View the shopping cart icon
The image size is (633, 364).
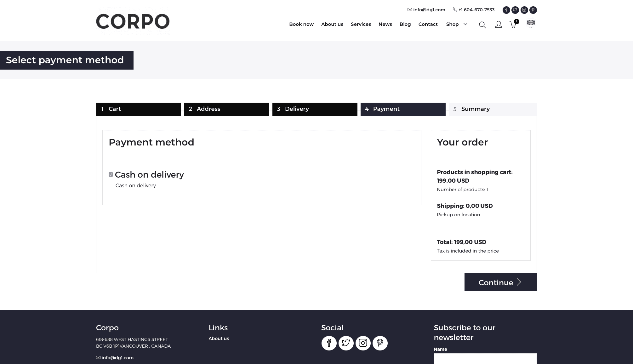[513, 24]
